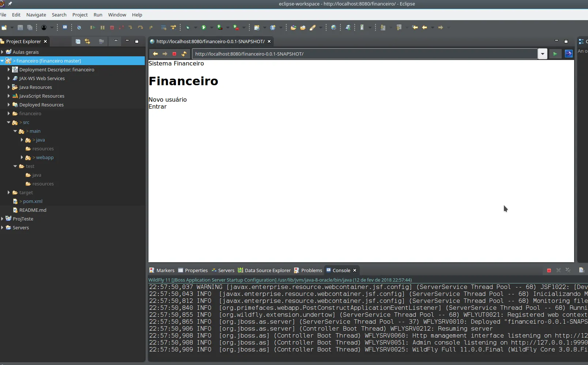Terminate the console process with red square
This screenshot has height=365, width=588.
point(549,270)
